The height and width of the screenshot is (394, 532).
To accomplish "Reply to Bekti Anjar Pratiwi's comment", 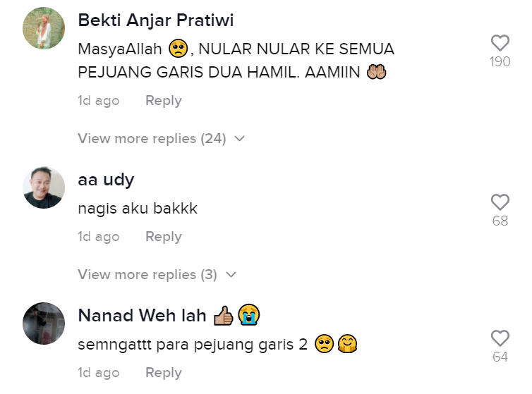I will point(164,101).
